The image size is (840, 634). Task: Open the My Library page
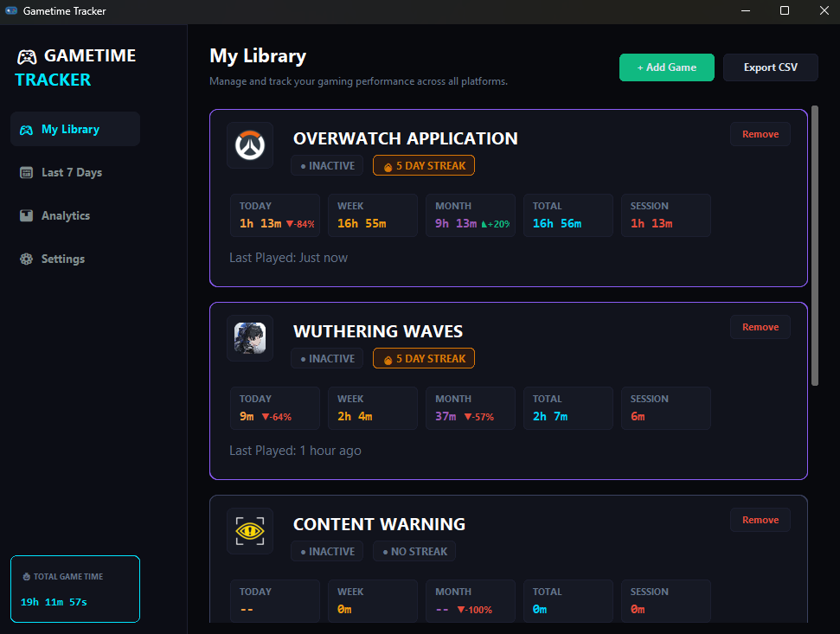coord(75,129)
